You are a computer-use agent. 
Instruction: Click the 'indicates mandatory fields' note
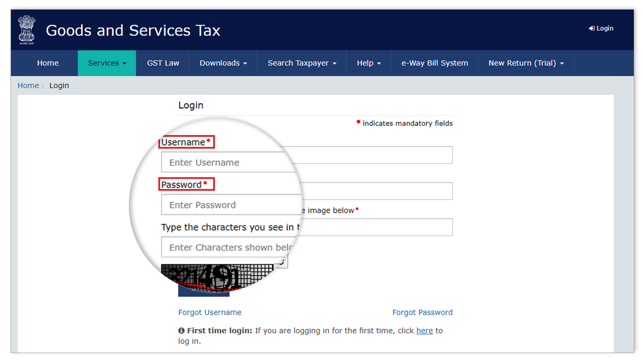pos(404,123)
